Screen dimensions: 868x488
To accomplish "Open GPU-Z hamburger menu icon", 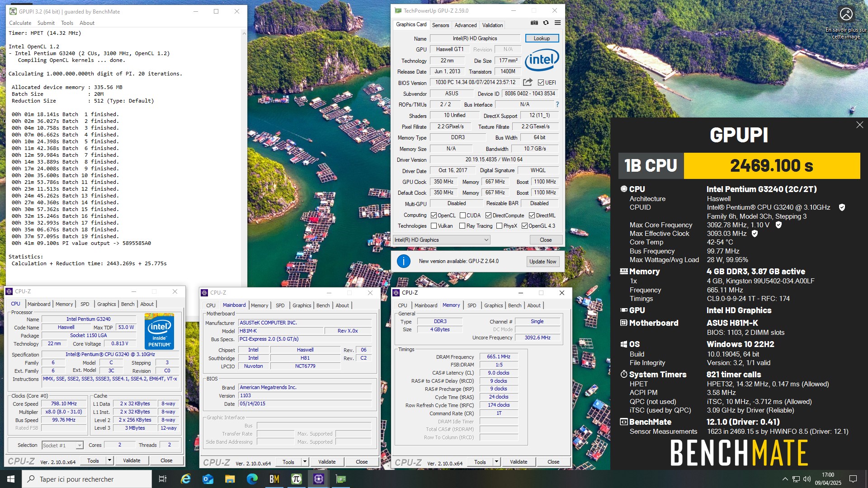I will 557,23.
